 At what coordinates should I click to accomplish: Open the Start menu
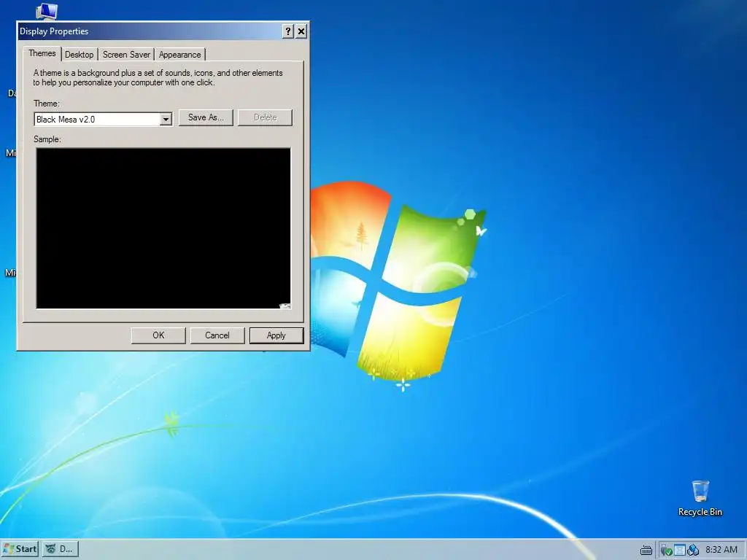point(20,549)
